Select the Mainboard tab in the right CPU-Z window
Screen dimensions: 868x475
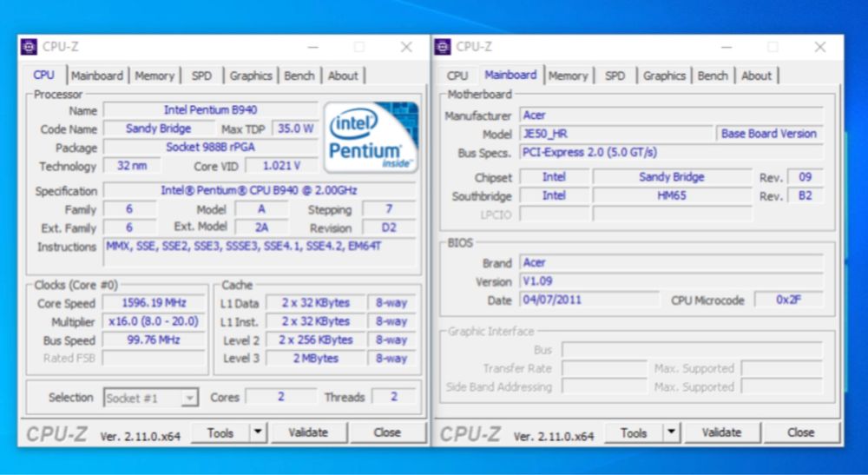pyautogui.click(x=510, y=76)
